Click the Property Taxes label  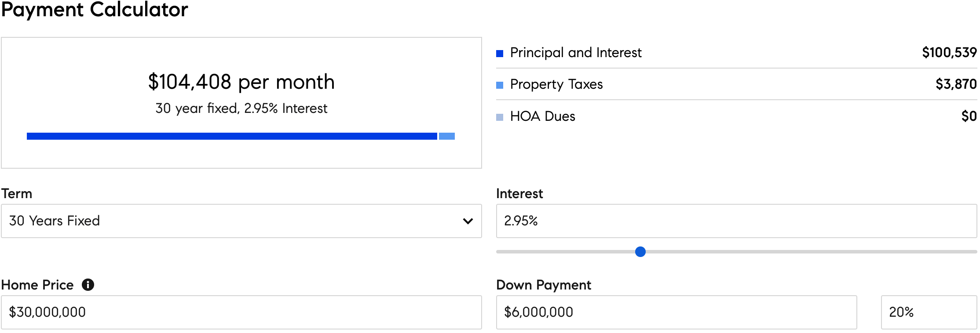pyautogui.click(x=556, y=84)
